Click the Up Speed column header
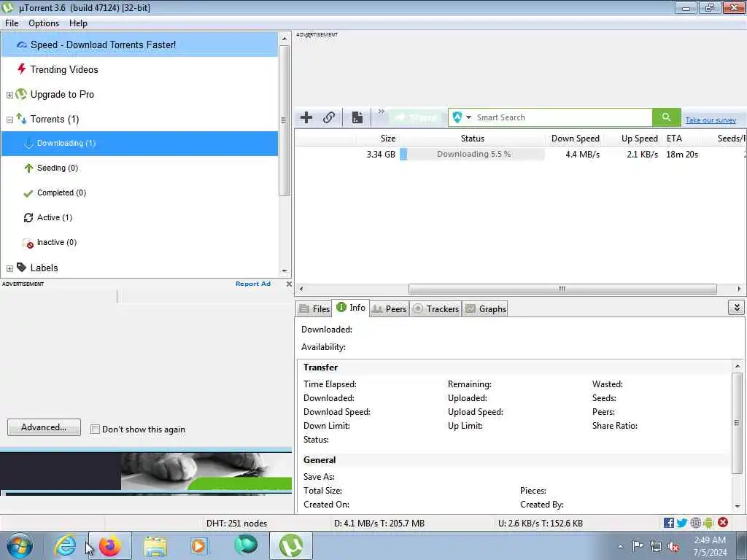Screen dimensions: 747x560 [635, 139]
